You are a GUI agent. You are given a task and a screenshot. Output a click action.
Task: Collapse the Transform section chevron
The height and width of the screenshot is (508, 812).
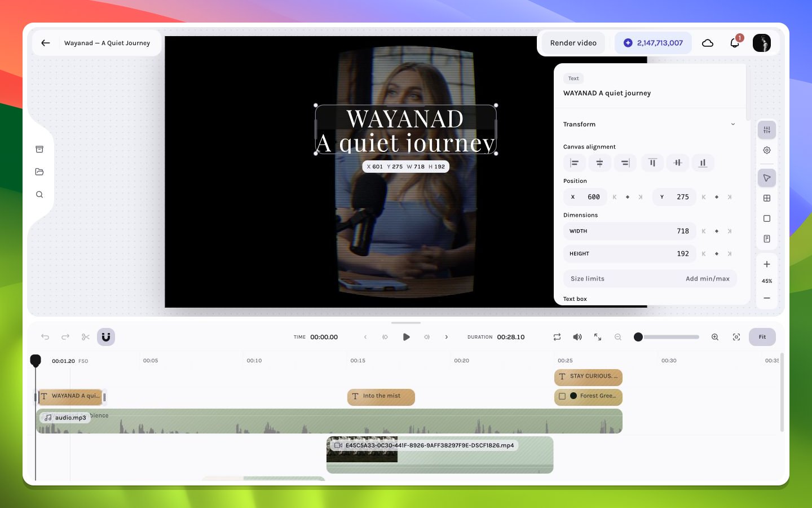coord(733,124)
